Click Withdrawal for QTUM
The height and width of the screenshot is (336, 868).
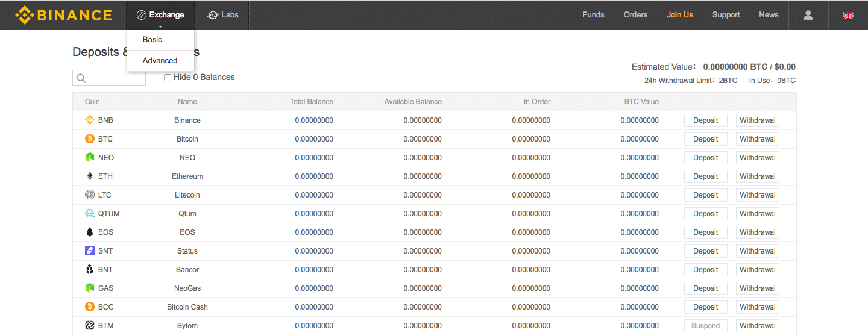click(x=758, y=214)
